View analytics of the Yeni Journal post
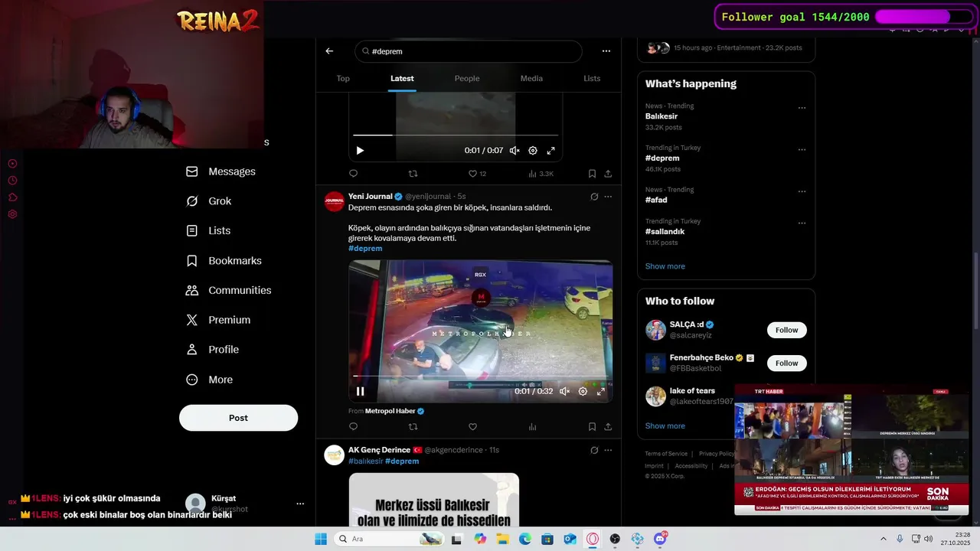This screenshot has height=551, width=980. click(x=532, y=426)
